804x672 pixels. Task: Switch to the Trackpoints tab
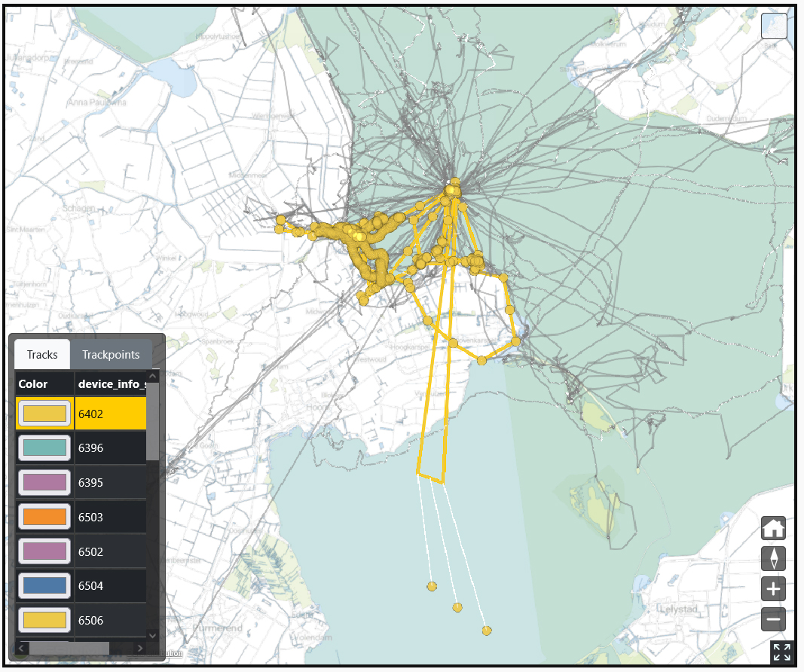coord(111,354)
